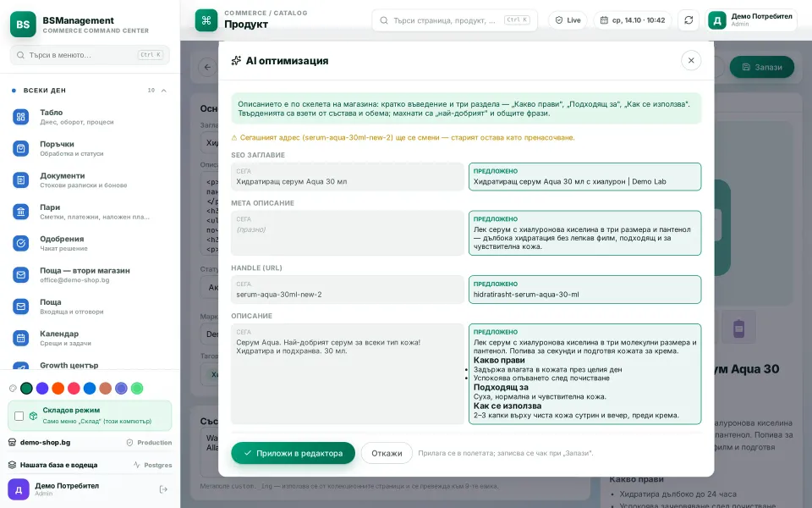Click the refresh icon in top bar
The height and width of the screenshot is (508, 812).
pyautogui.click(x=689, y=20)
